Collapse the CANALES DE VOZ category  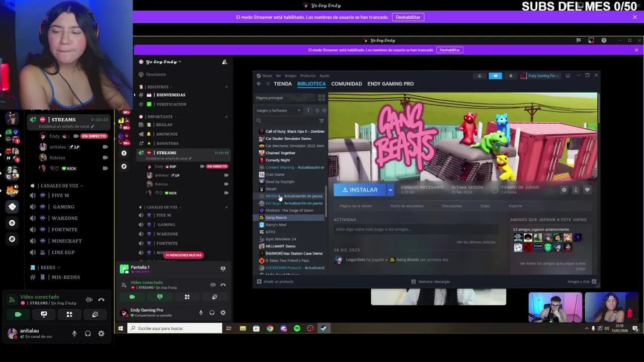[59, 186]
